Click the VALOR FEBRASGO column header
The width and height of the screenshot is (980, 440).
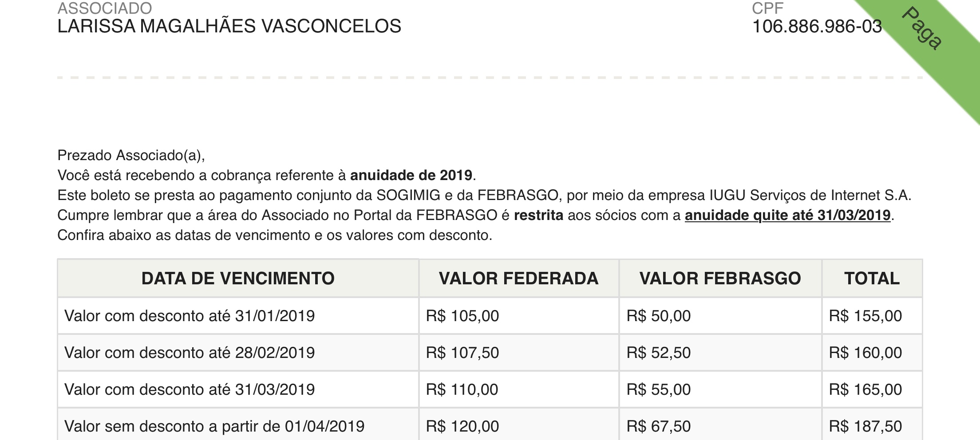point(720,279)
